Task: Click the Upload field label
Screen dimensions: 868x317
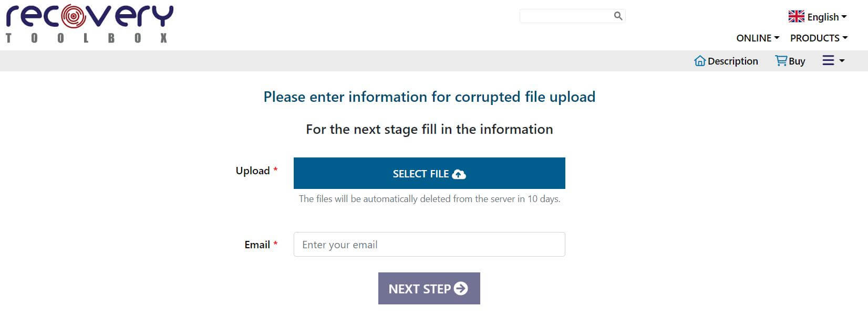Action: pos(253,171)
